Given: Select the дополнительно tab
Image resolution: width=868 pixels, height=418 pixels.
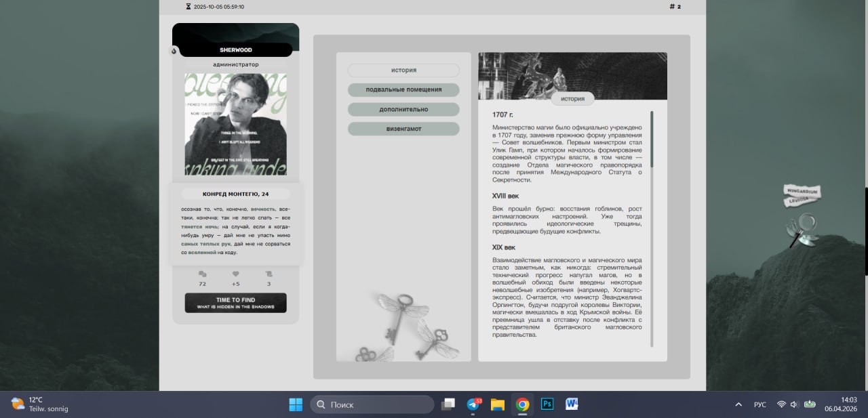Looking at the screenshot, I should pyautogui.click(x=403, y=109).
